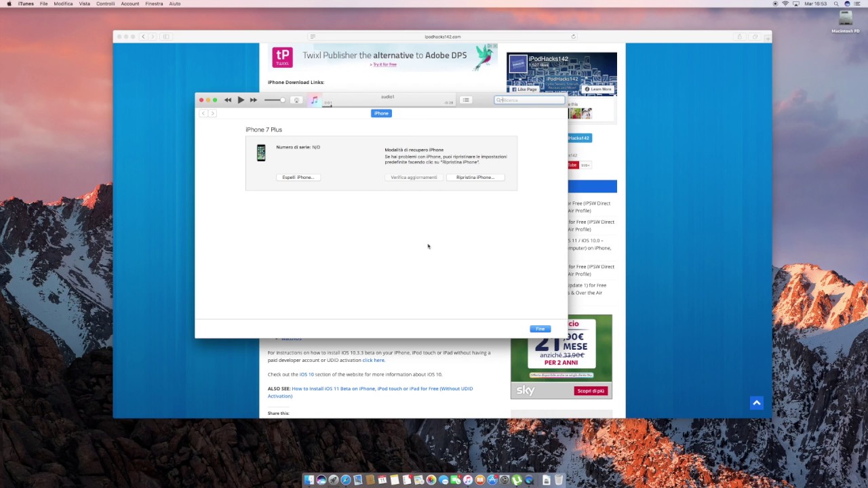
Task: Open the Controlli menu
Action: click(106, 3)
